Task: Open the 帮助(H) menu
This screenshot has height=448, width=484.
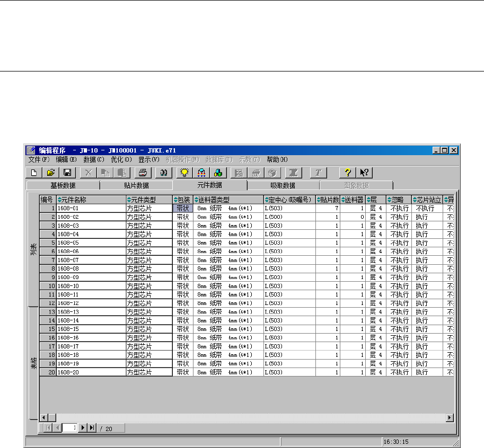Action: coord(277,160)
